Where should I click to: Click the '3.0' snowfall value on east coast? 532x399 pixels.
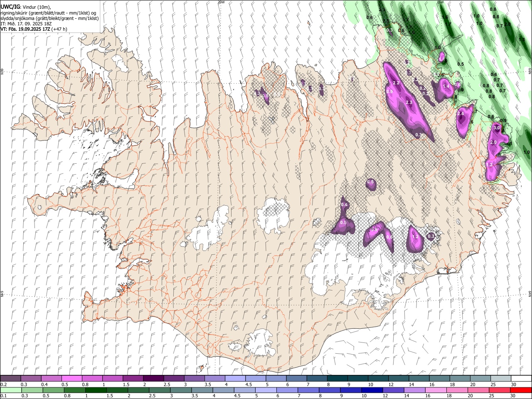496,128
